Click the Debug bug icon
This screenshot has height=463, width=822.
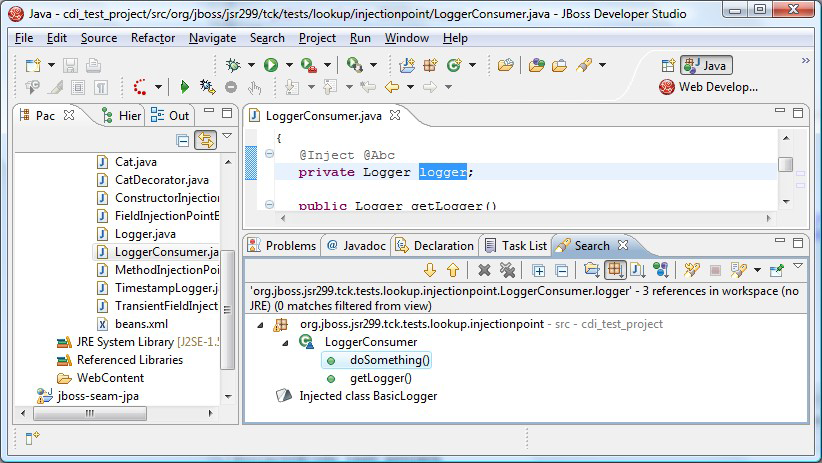[233, 65]
